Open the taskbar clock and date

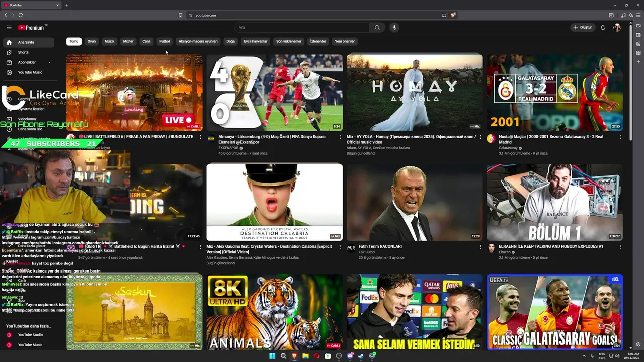pyautogui.click(x=630, y=356)
